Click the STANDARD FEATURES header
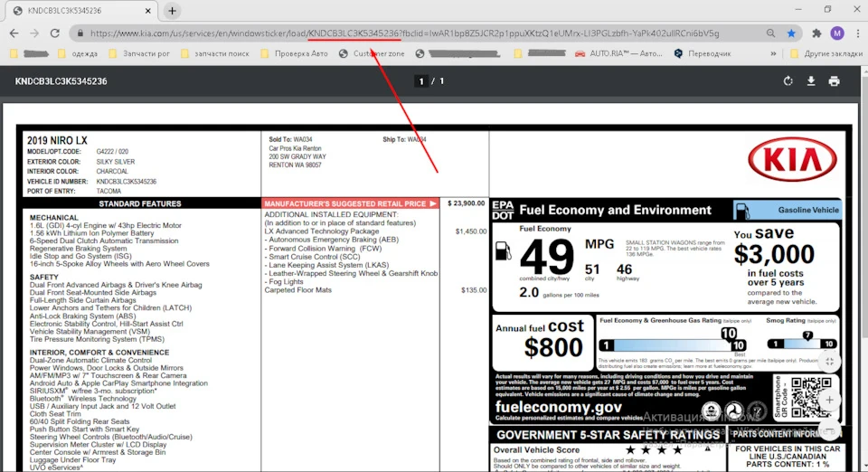Image resolution: width=868 pixels, height=472 pixels. tap(140, 203)
